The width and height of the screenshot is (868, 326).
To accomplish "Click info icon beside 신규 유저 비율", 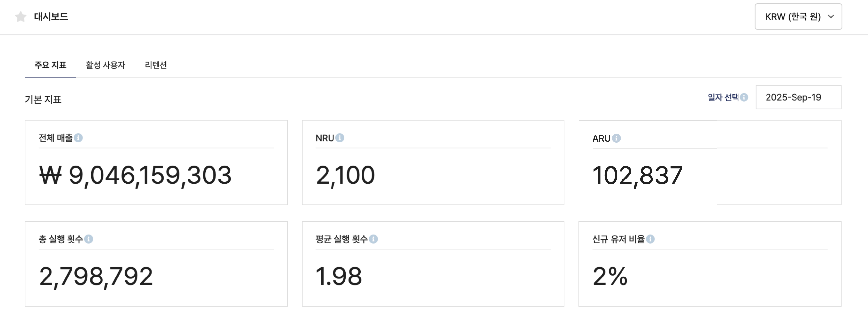I will pyautogui.click(x=650, y=239).
